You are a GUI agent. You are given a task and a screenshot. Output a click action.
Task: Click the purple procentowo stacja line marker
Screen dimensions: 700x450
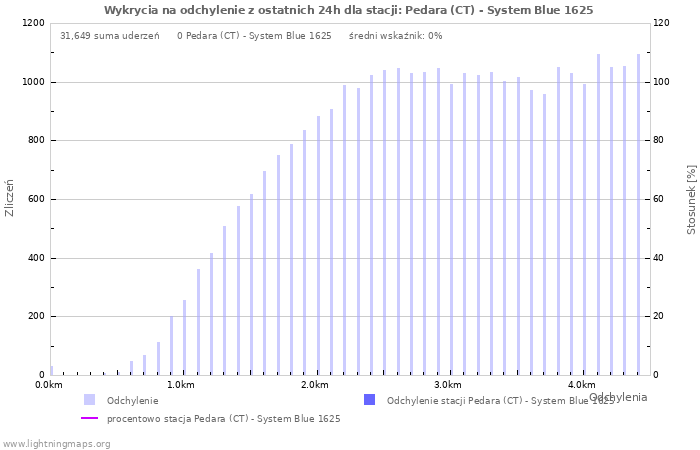coord(89,419)
